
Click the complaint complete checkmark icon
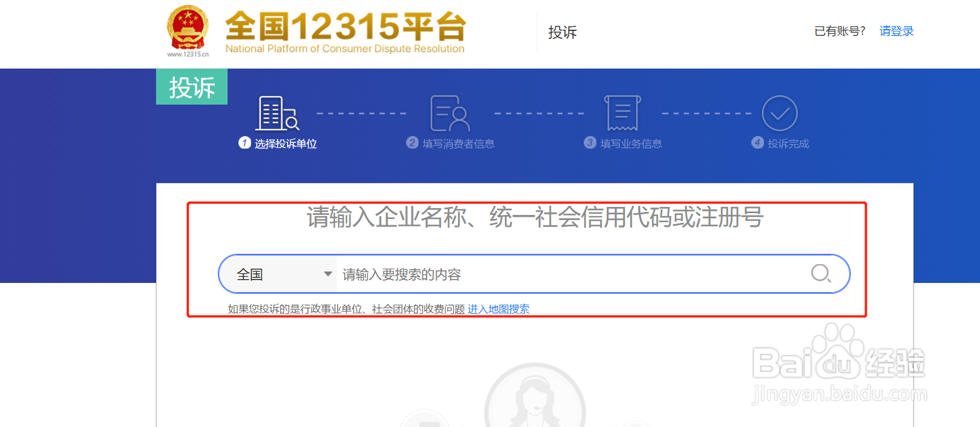[779, 113]
